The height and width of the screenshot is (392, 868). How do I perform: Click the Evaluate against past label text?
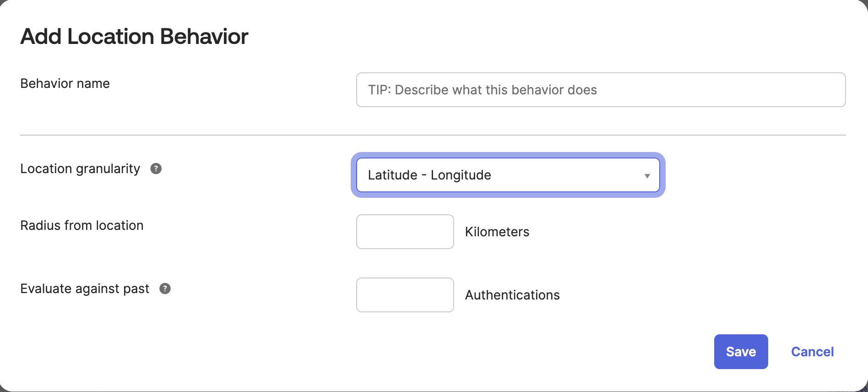[x=84, y=289]
